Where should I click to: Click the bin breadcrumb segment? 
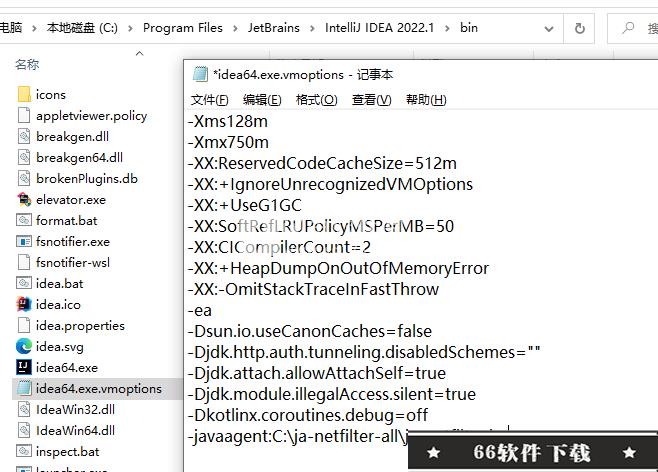(x=469, y=28)
